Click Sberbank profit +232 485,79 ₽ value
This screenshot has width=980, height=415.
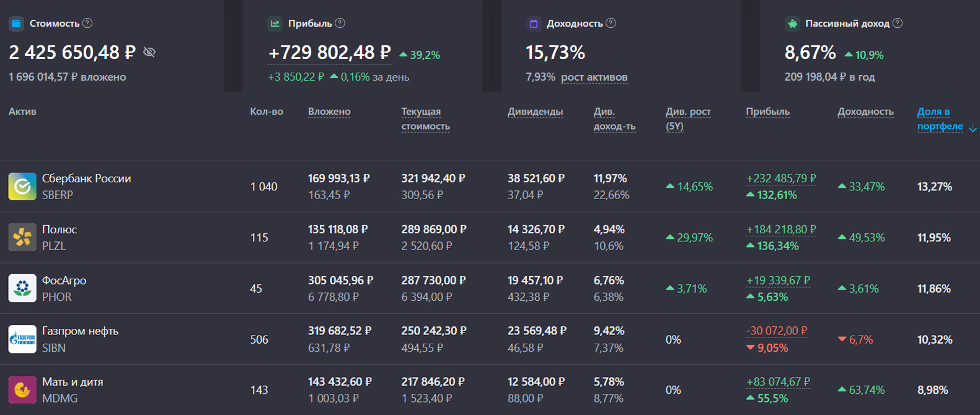click(x=781, y=179)
